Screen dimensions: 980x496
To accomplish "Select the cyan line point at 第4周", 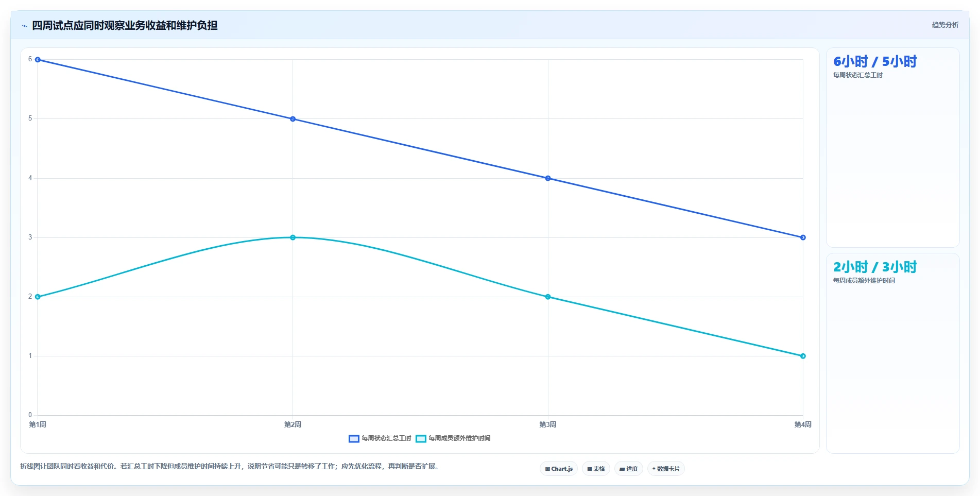I will [803, 356].
